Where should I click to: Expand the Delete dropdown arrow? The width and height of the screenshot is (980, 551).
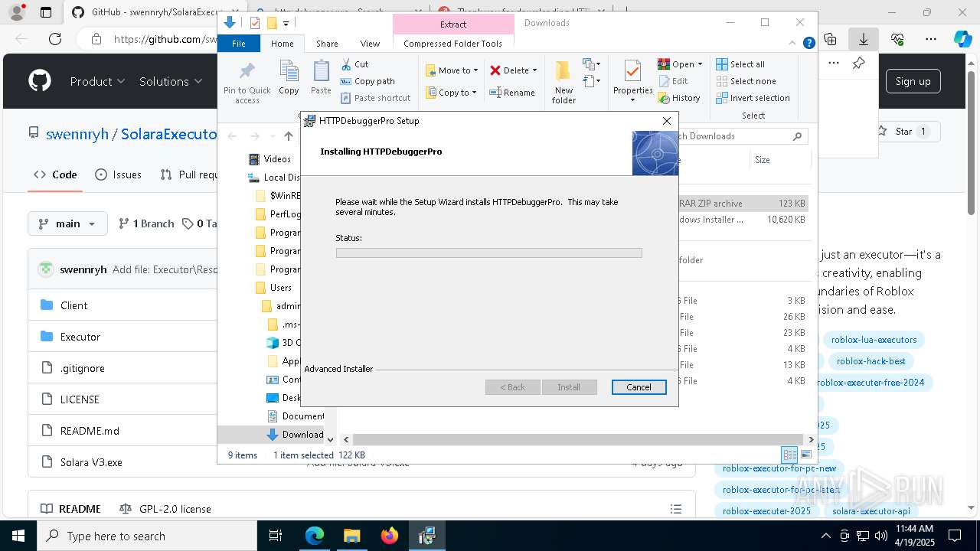pyautogui.click(x=534, y=70)
